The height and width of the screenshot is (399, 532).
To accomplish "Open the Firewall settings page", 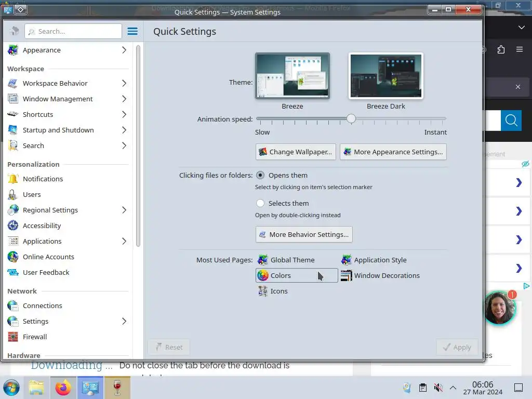I will click(x=68, y=337).
